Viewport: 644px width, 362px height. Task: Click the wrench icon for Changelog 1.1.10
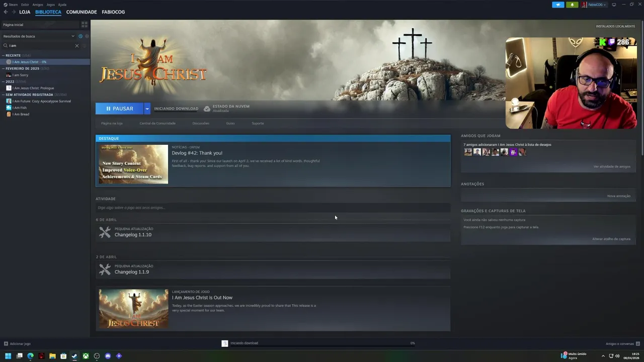point(105,232)
